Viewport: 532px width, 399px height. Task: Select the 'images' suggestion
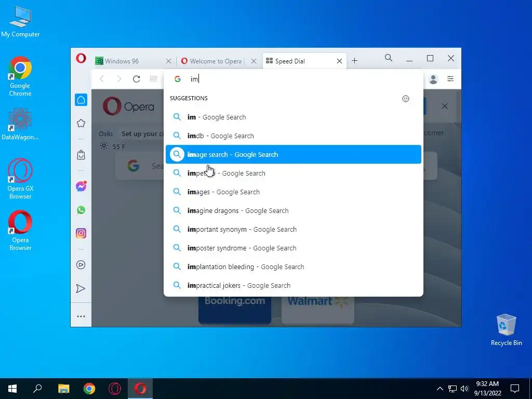tap(294, 192)
